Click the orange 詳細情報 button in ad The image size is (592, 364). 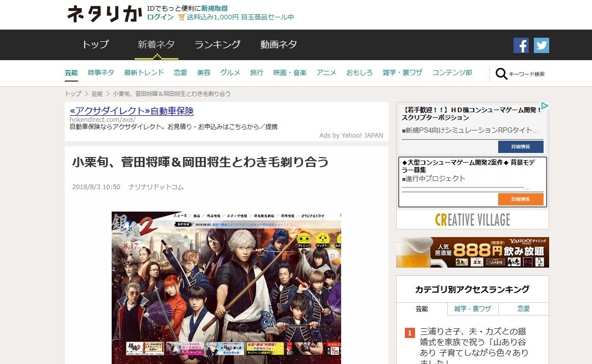tap(521, 199)
